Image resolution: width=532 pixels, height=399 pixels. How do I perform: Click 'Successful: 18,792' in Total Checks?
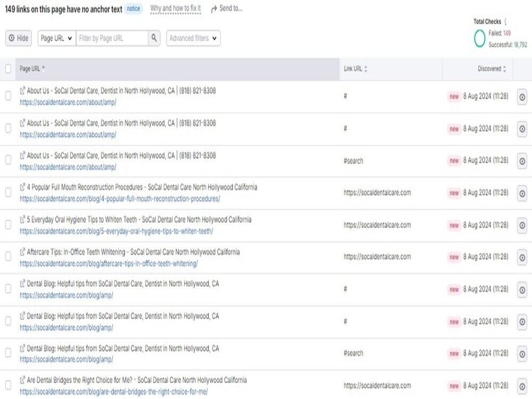pos(508,45)
